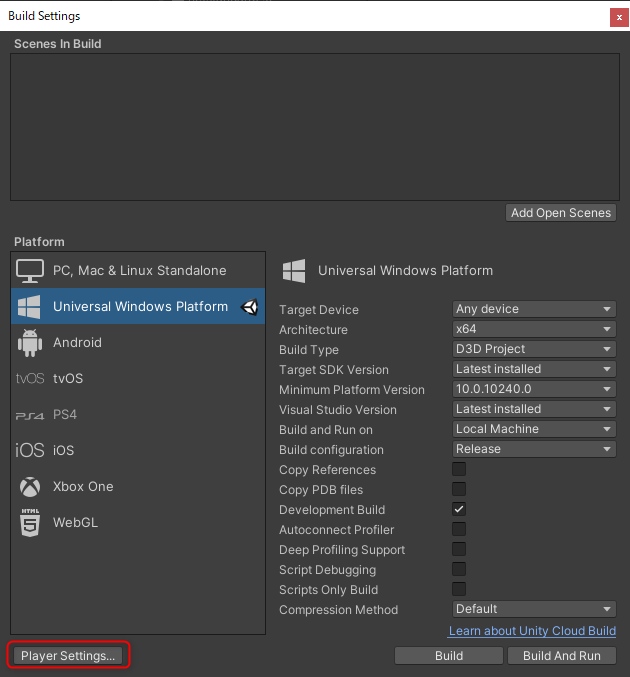Select the Xbox One platform
630x677 pixels.
tap(138, 487)
